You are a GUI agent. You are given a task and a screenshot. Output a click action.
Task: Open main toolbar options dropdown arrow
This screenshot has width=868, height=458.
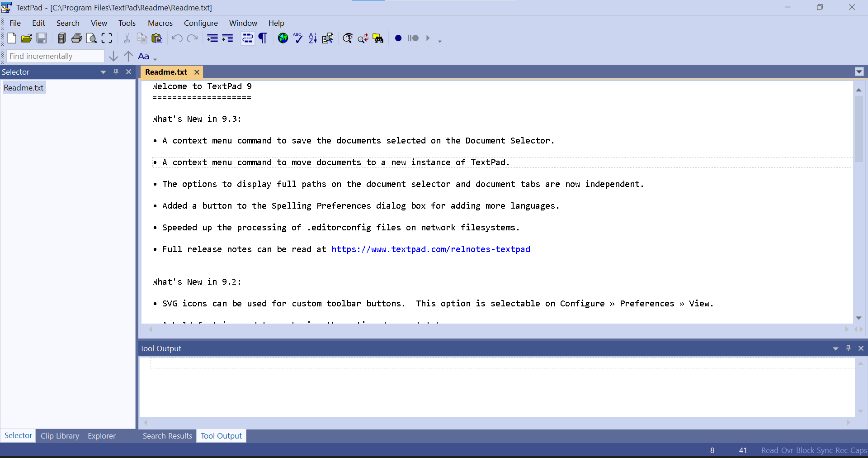[x=439, y=41]
